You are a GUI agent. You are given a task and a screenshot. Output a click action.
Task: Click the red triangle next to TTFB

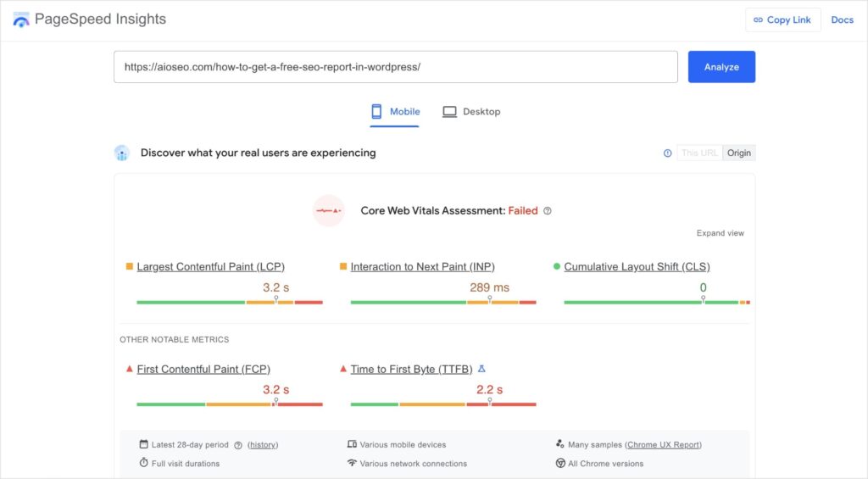[343, 369]
